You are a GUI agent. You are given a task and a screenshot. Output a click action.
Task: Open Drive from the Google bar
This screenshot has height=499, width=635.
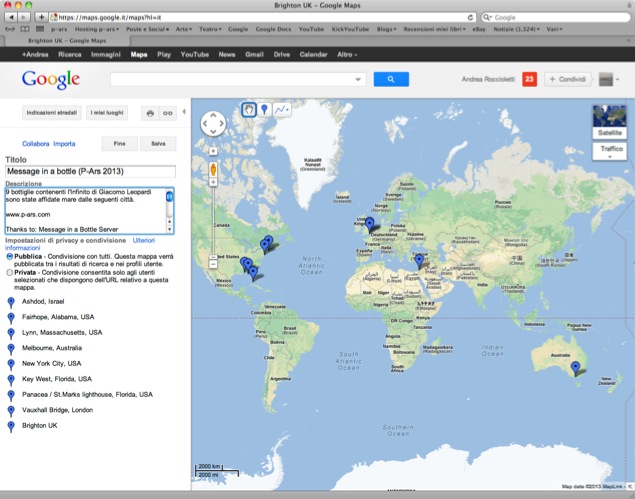281,55
